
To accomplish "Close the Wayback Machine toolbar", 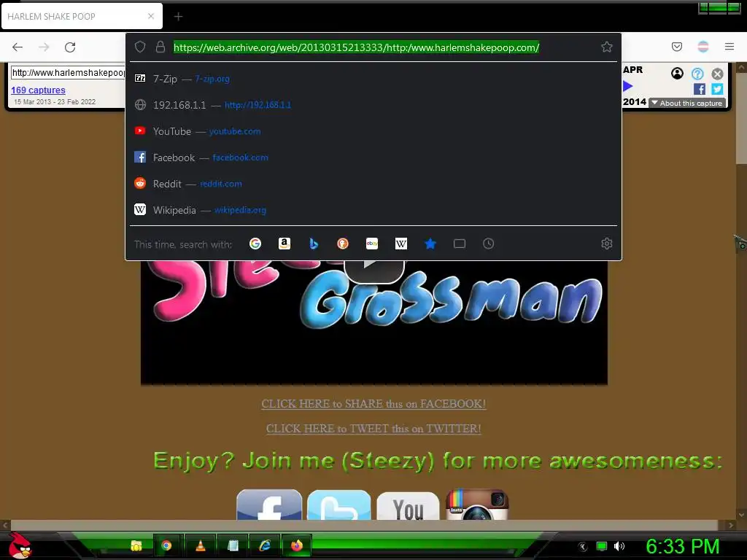I will click(x=718, y=74).
